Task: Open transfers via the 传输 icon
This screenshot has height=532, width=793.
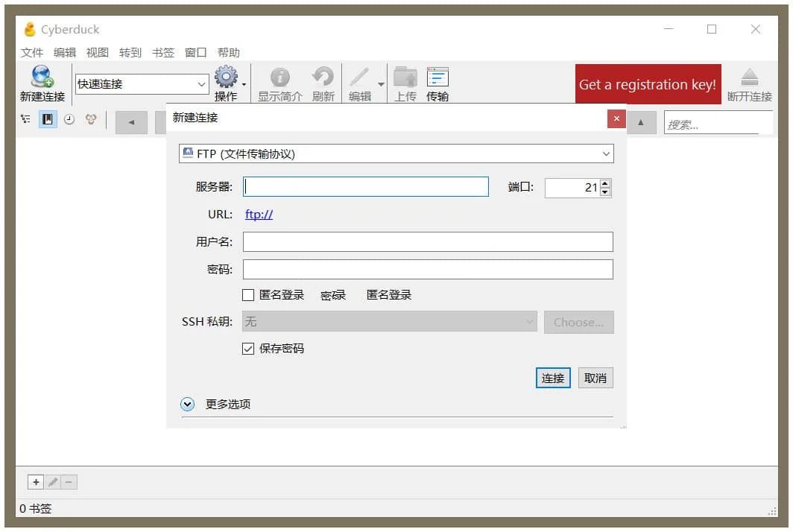Action: pyautogui.click(x=437, y=78)
